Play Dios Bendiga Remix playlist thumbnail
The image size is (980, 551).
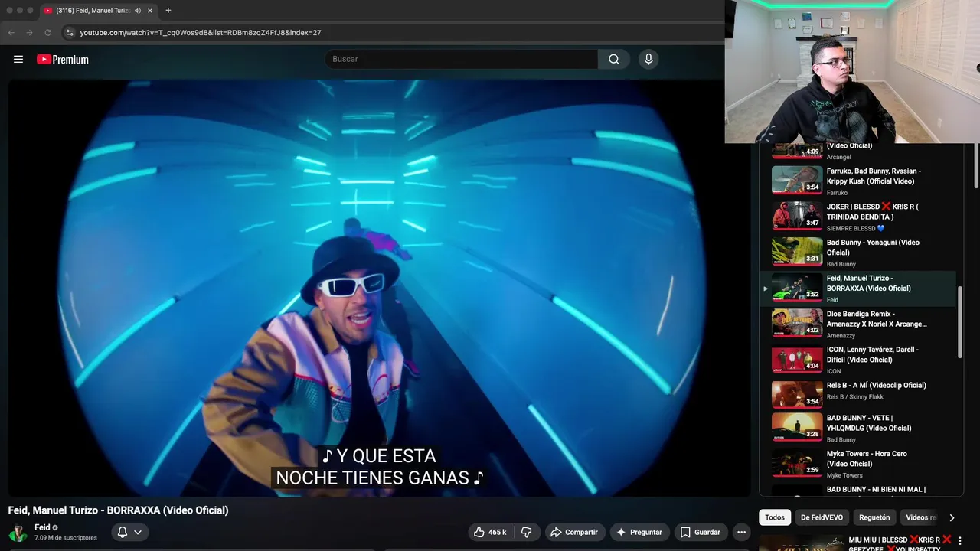797,323
